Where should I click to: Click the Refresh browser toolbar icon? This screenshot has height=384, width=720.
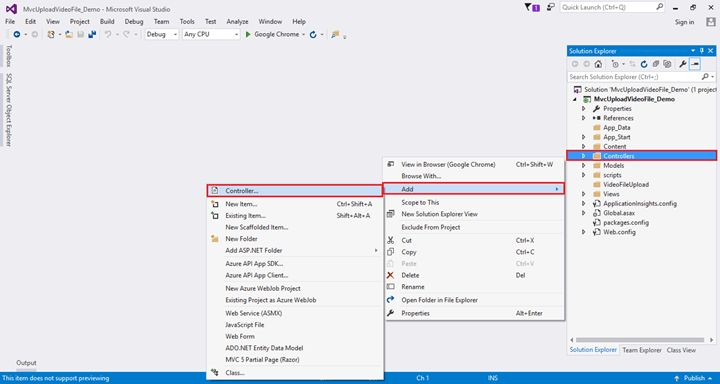(313, 34)
